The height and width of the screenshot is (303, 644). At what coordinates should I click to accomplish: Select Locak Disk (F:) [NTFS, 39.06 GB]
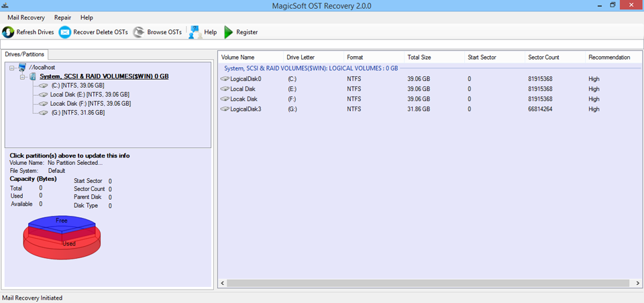pos(91,103)
